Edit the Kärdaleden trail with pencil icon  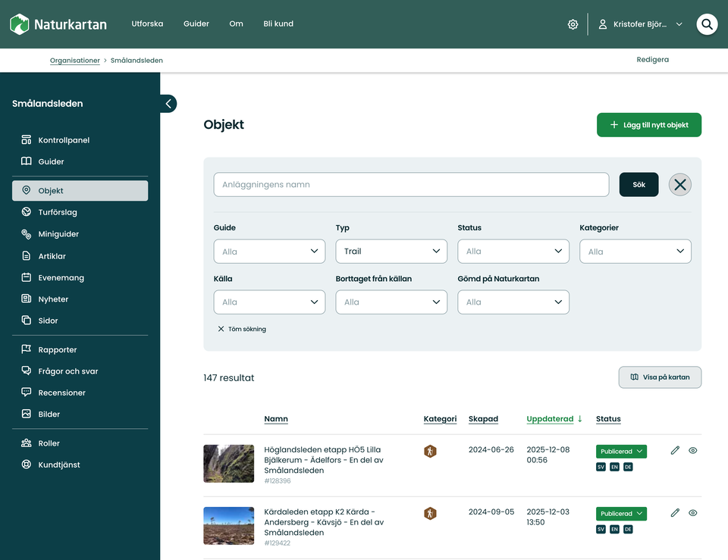pyautogui.click(x=675, y=513)
